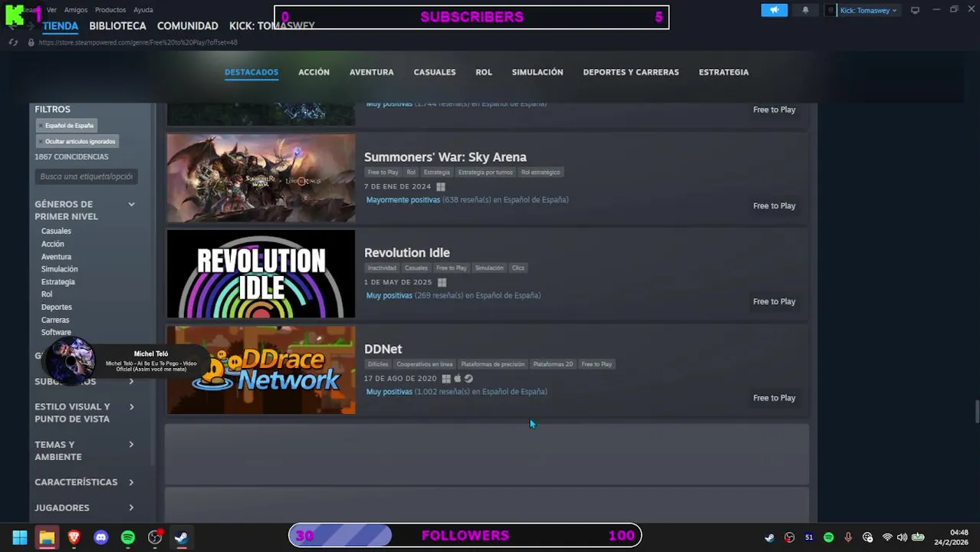
Task: Select the AVENTURA genre tab
Action: coord(371,72)
